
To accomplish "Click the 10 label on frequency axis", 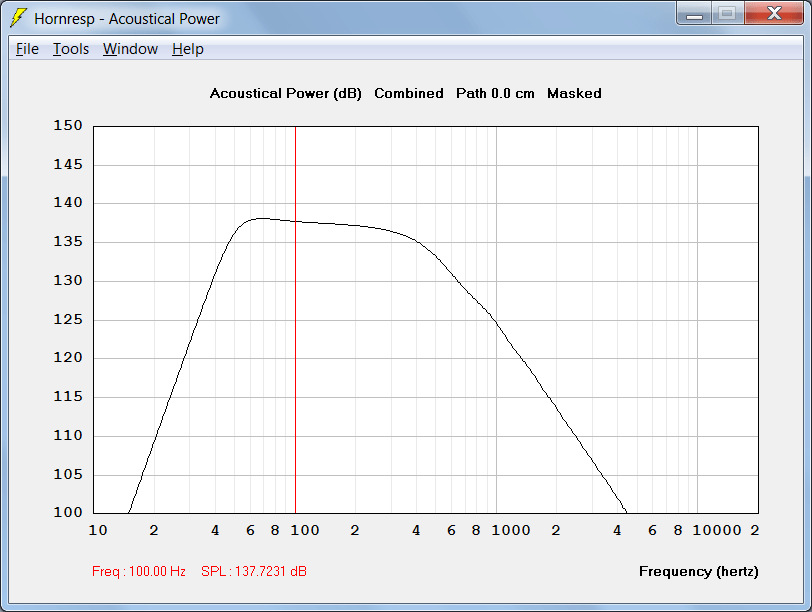I will (x=98, y=531).
